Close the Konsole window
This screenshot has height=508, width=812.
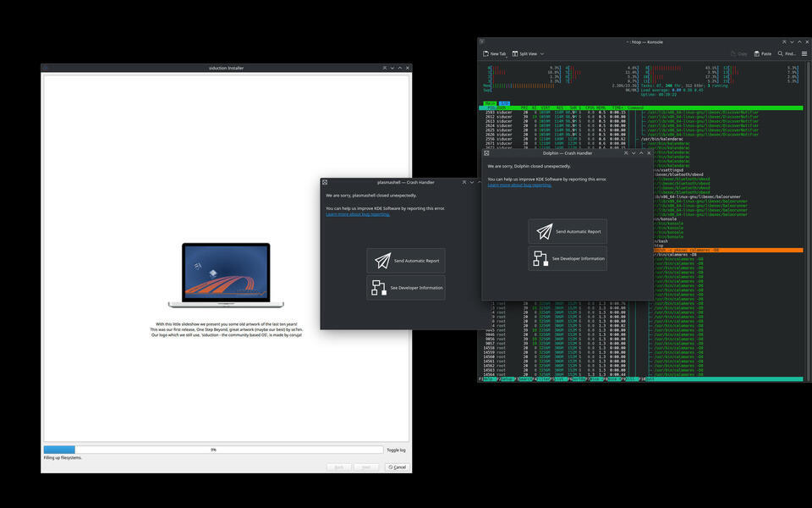click(x=807, y=41)
